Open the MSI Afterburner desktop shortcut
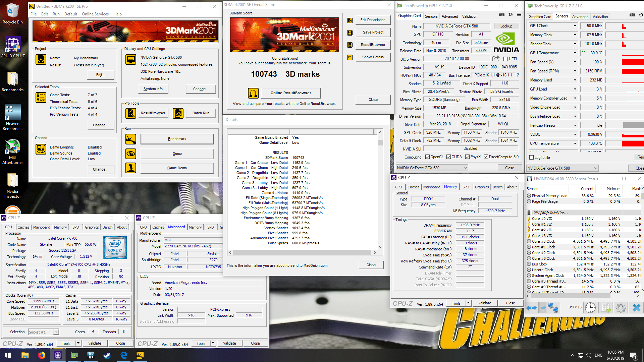644x362 pixels. coord(12,151)
